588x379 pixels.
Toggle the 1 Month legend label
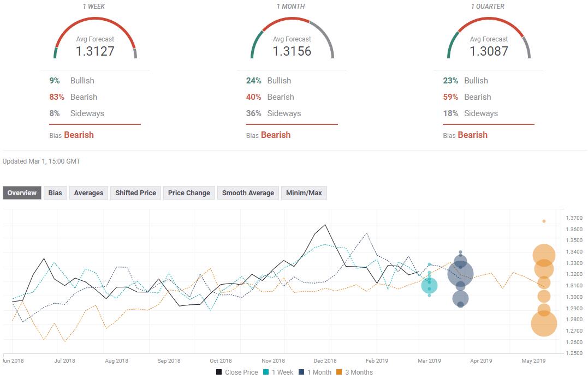click(x=319, y=372)
